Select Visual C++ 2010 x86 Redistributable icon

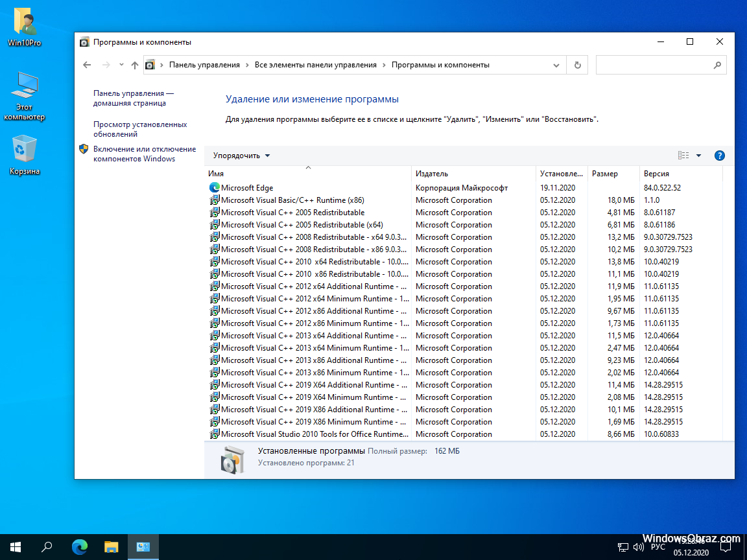215,274
